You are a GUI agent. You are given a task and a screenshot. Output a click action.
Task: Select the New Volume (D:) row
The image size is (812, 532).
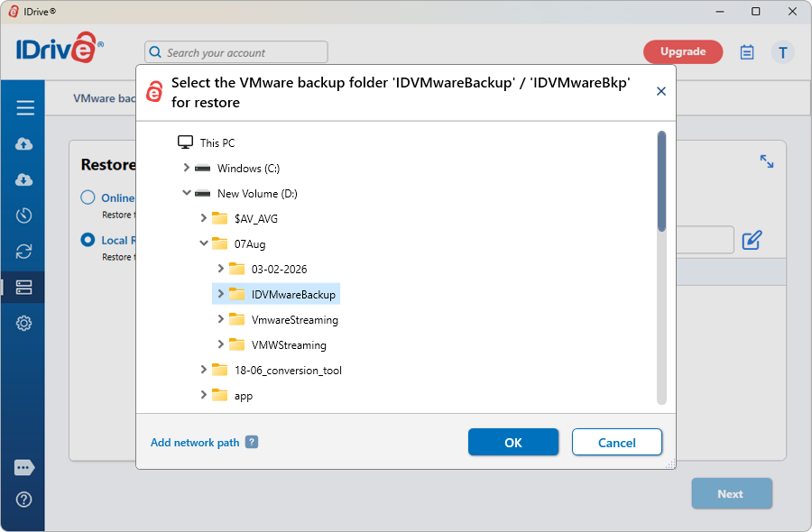click(246, 194)
